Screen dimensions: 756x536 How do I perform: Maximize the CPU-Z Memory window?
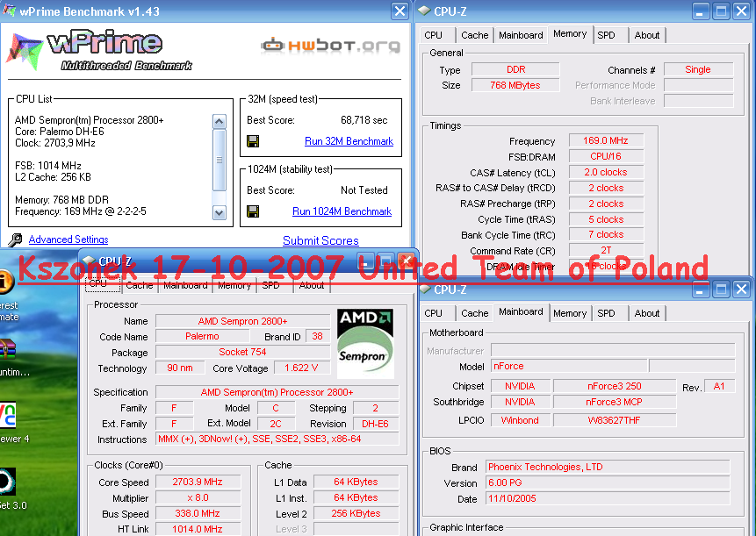tap(721, 11)
